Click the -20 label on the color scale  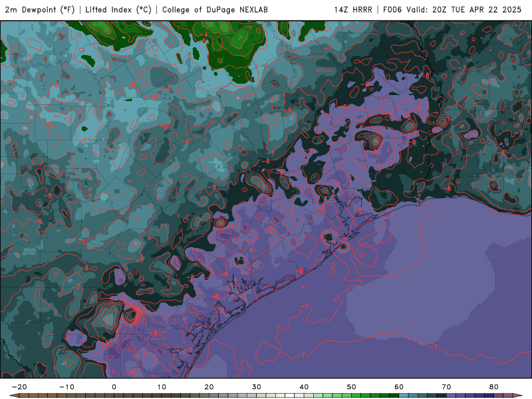click(x=19, y=387)
